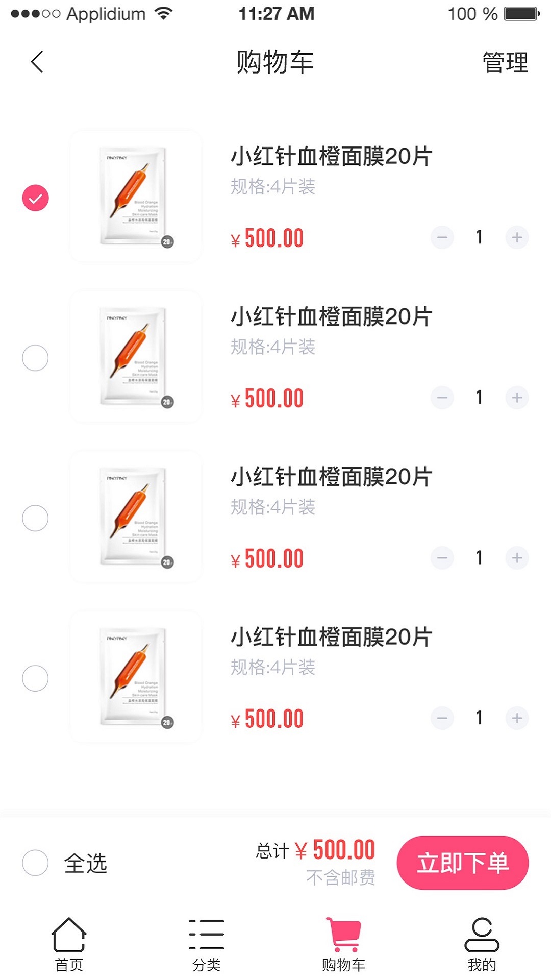Click the 立即下单 order button
This screenshot has height=980, width=551.
pos(462,863)
